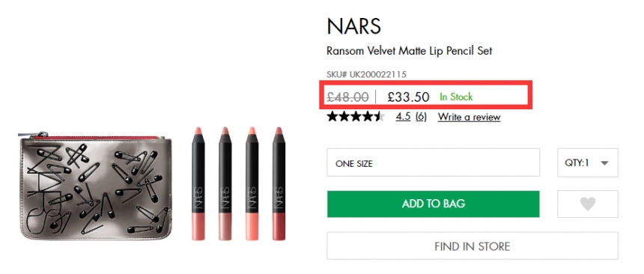Click the FIND IN STORE button
644x274 pixels.
click(473, 246)
